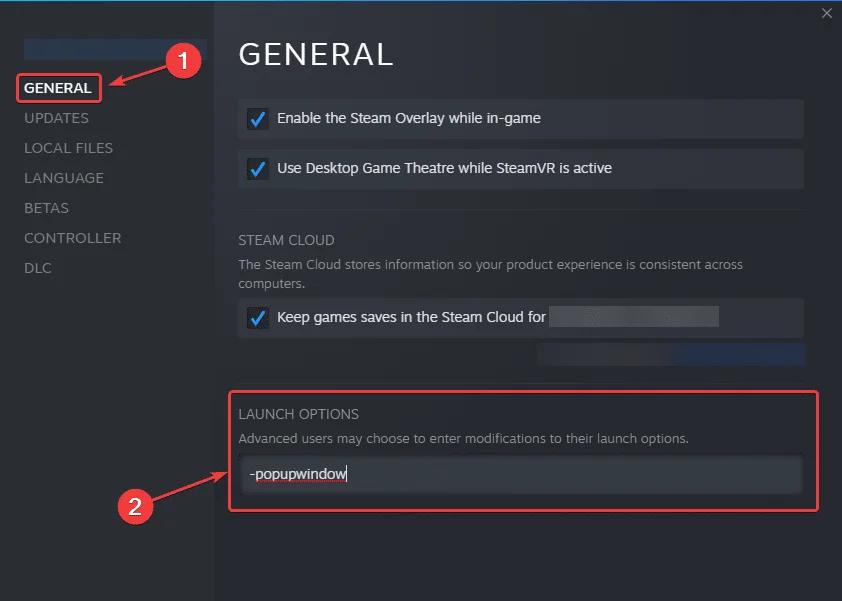Click the Advanced users launch options description
This screenshot has height=601, width=842.
click(464, 439)
